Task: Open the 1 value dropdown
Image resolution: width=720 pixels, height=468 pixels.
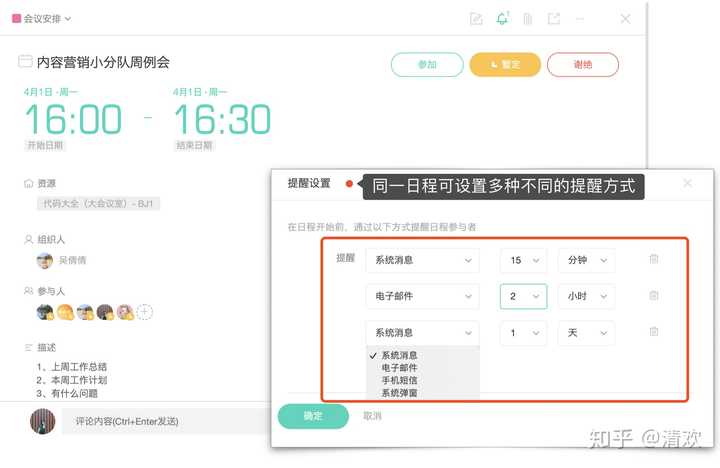Action: point(523,333)
